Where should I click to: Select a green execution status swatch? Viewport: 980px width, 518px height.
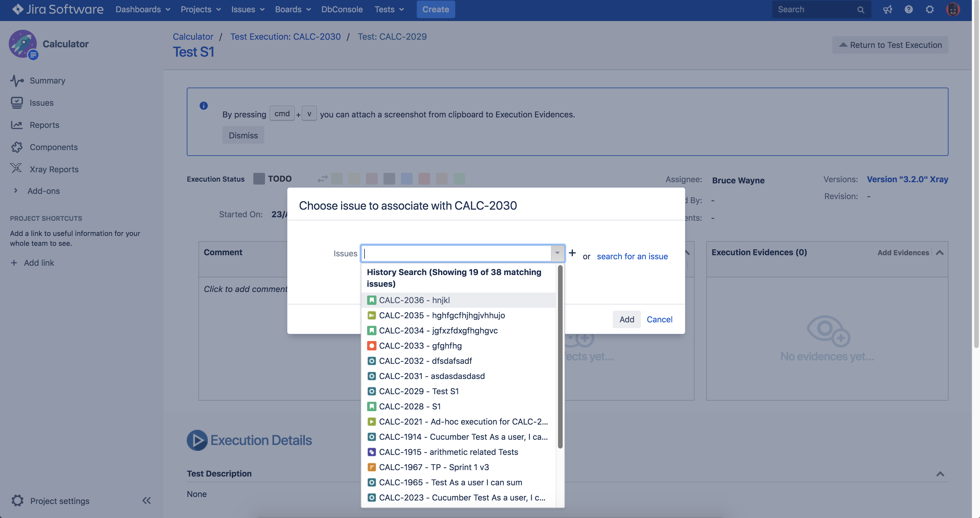(459, 178)
